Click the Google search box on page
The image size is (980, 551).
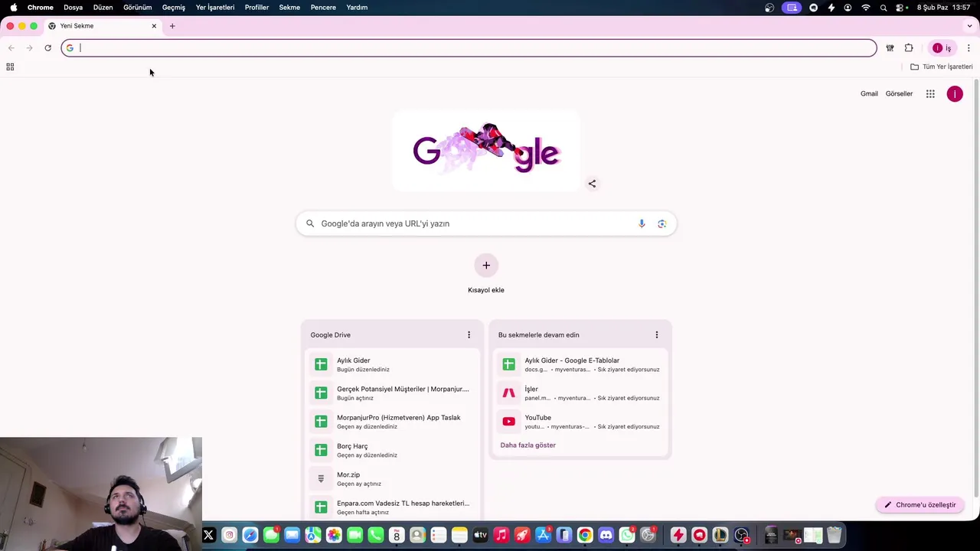[x=486, y=223]
